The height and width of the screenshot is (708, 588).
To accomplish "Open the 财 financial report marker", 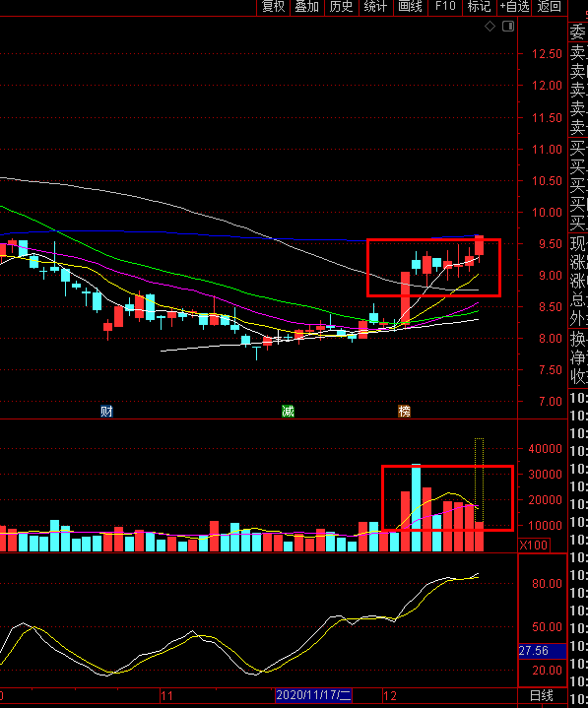I will tap(106, 411).
